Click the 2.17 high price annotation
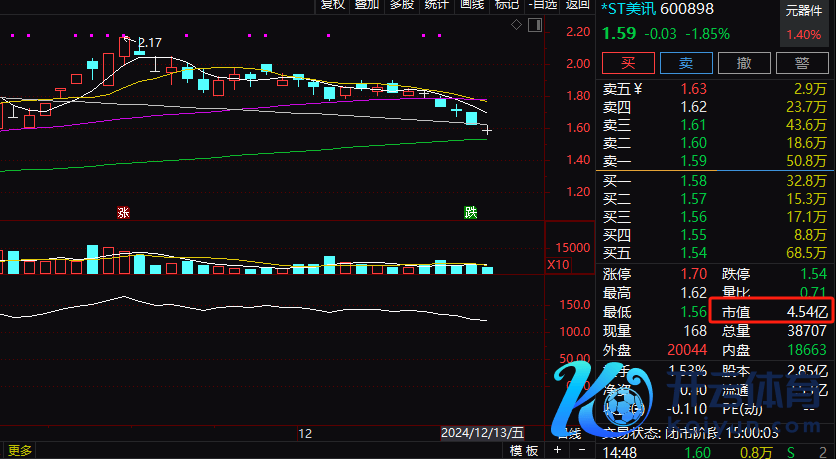 pyautogui.click(x=149, y=43)
